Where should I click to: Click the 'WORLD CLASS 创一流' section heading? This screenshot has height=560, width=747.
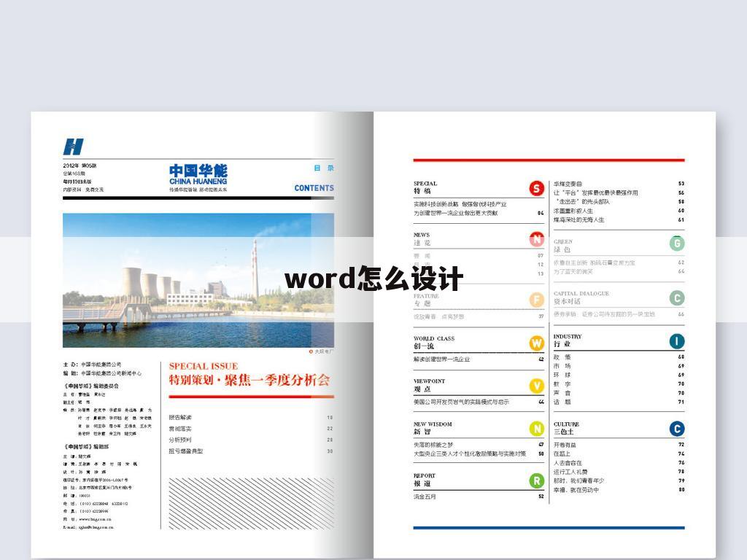(x=434, y=343)
